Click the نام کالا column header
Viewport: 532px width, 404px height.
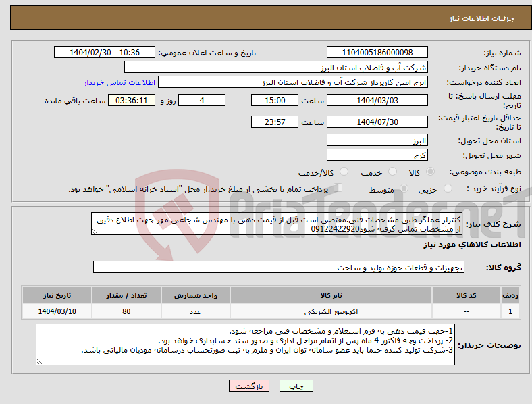point(331,295)
